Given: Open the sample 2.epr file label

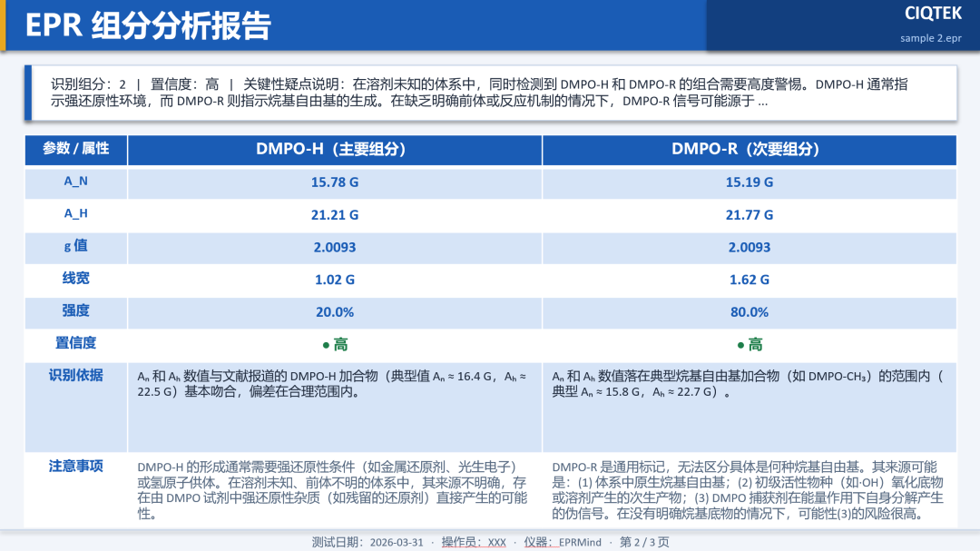Looking at the screenshot, I should click(x=930, y=38).
